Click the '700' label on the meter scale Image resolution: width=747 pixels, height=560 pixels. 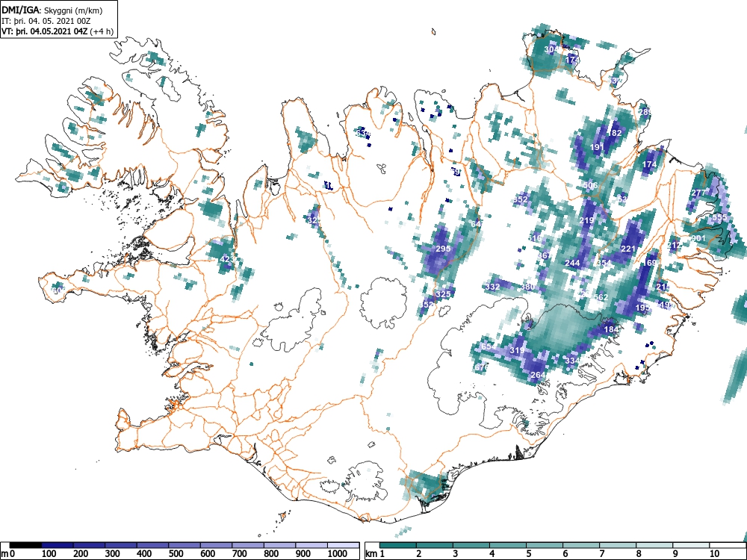click(239, 554)
